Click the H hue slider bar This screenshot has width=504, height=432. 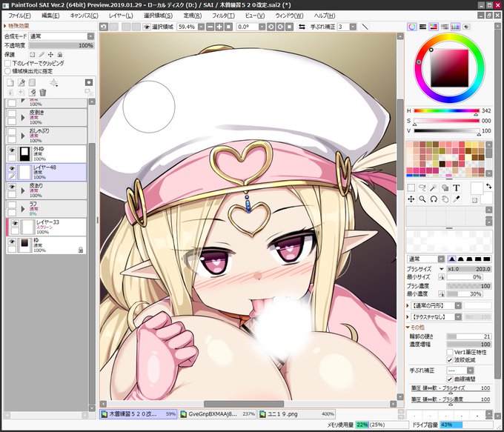446,111
